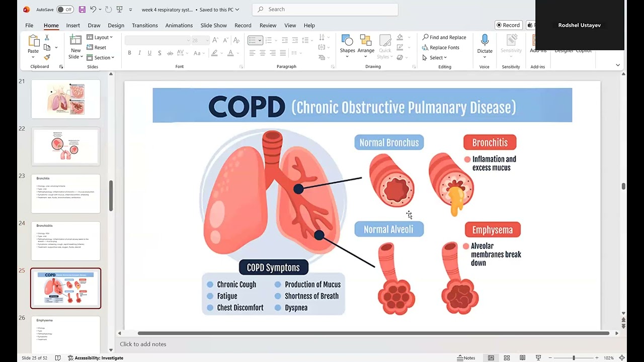Start presentation from beginning icon

[x=119, y=10]
